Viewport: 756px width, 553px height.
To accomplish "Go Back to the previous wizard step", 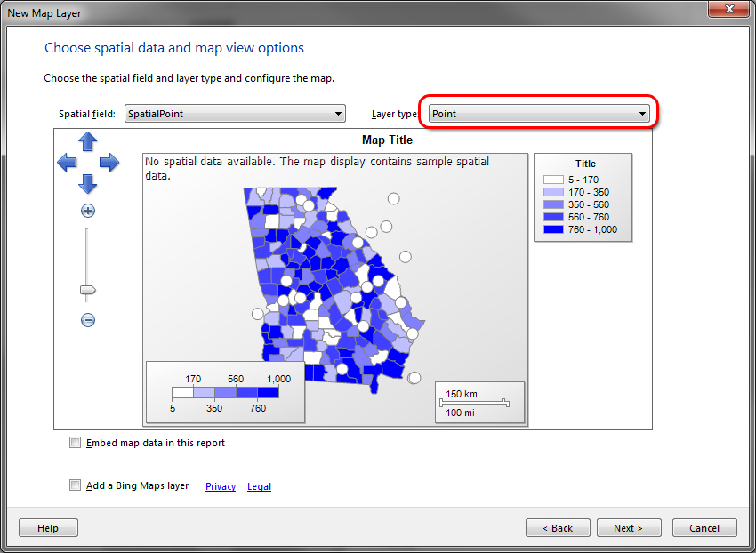I will (558, 528).
